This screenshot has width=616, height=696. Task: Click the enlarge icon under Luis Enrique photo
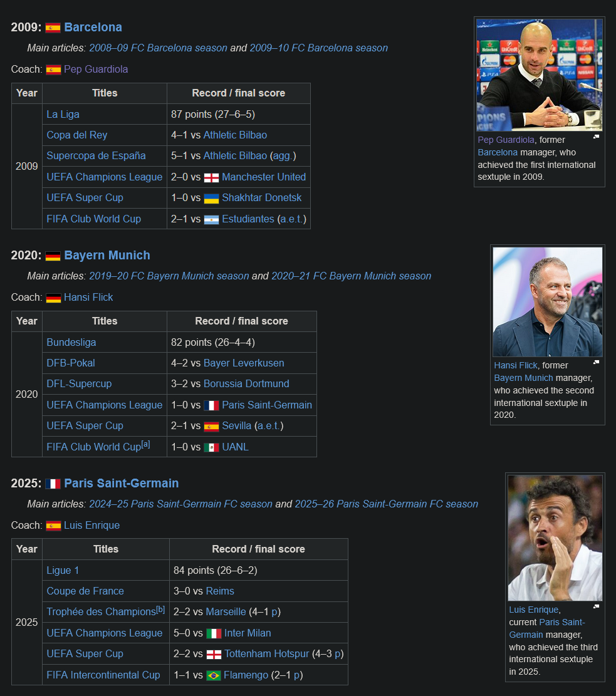pos(596,606)
